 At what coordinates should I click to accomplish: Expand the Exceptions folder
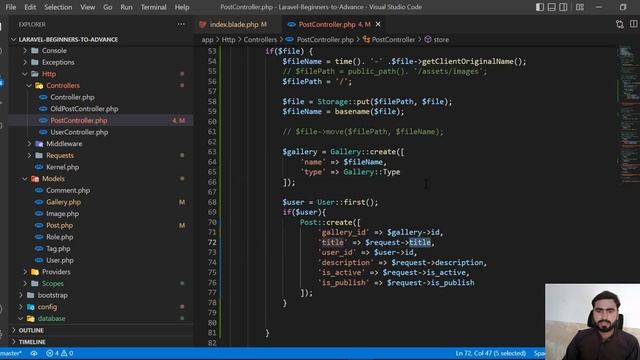pyautogui.click(x=58, y=62)
